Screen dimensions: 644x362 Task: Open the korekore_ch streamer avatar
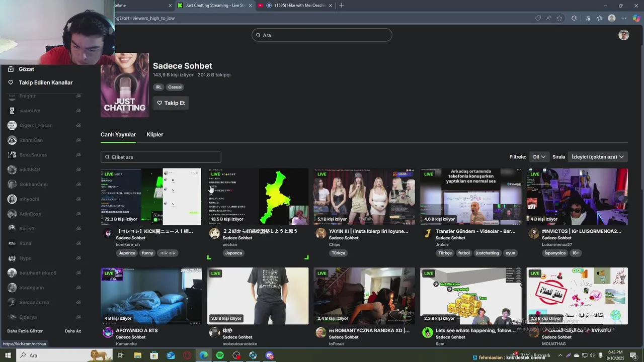click(x=107, y=233)
